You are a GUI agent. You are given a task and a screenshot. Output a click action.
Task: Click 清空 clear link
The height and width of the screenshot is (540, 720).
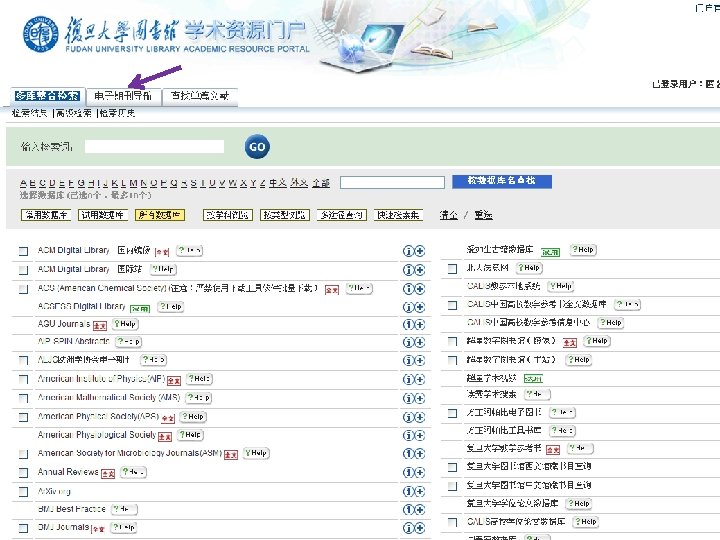pyautogui.click(x=449, y=215)
